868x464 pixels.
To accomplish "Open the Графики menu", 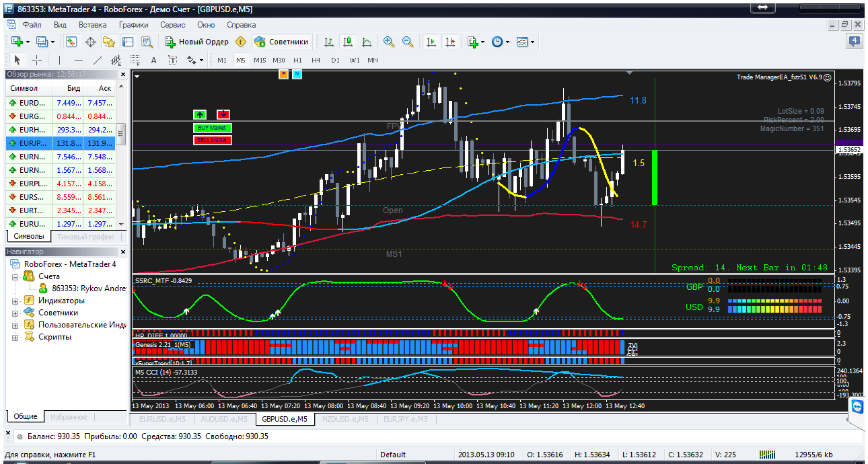I will point(134,24).
